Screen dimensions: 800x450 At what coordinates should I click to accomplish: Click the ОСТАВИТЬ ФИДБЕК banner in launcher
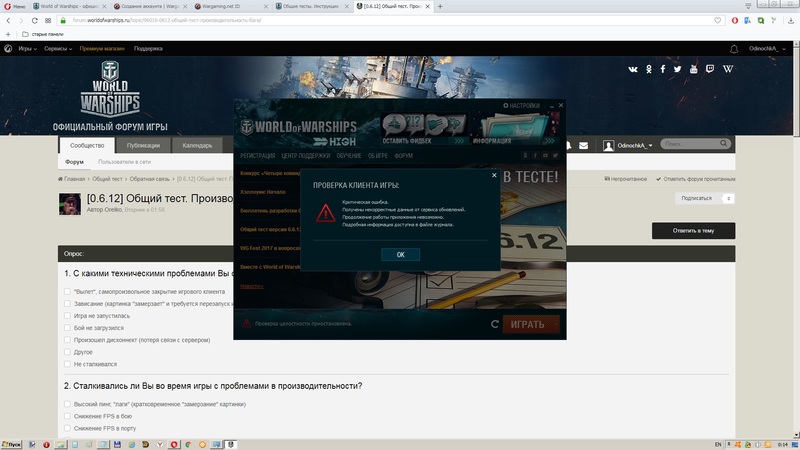(423, 130)
